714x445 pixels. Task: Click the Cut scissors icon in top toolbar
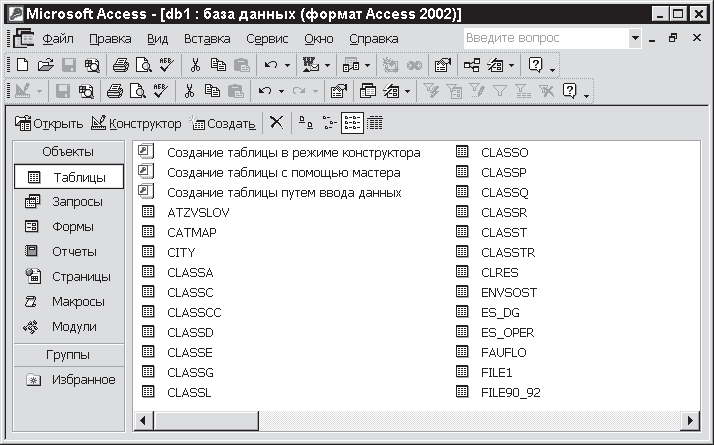(196, 65)
